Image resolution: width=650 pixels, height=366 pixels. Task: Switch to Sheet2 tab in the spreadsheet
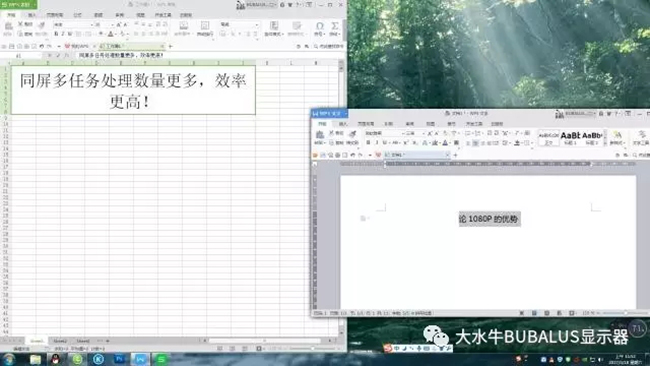(60, 341)
